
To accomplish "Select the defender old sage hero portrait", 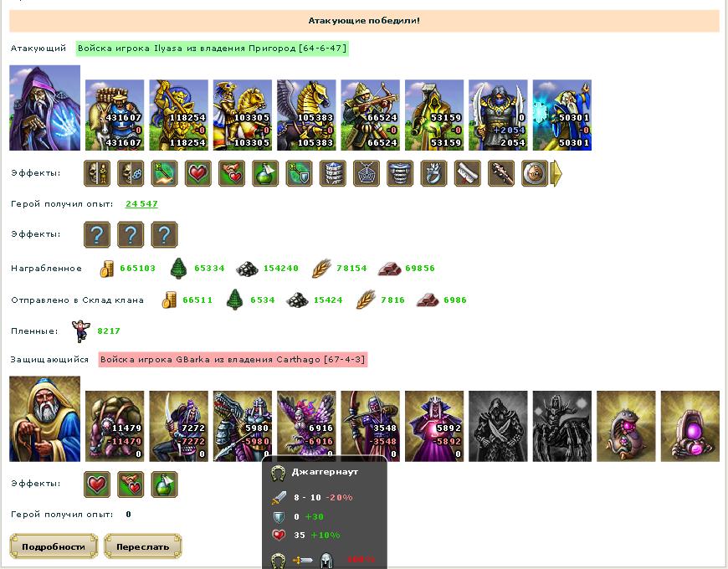I will (x=44, y=418).
